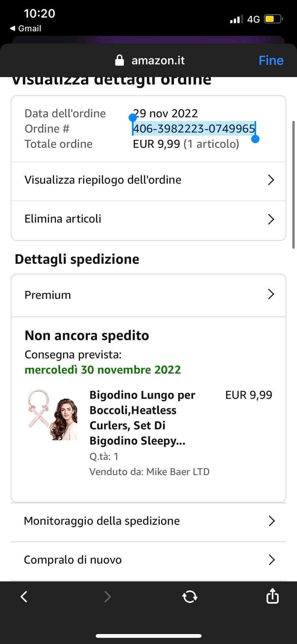Select Compralo di nuovo row
This screenshot has height=644, width=297.
pos(148,560)
